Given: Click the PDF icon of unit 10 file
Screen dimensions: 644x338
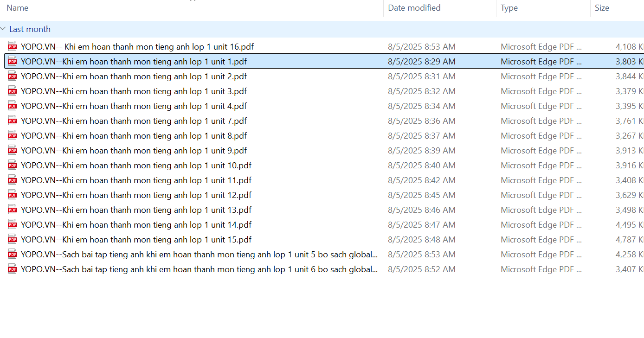Looking at the screenshot, I should pyautogui.click(x=13, y=165).
